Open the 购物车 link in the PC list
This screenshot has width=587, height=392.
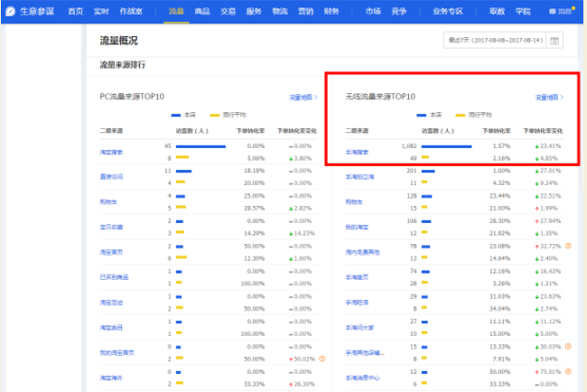pos(108,201)
